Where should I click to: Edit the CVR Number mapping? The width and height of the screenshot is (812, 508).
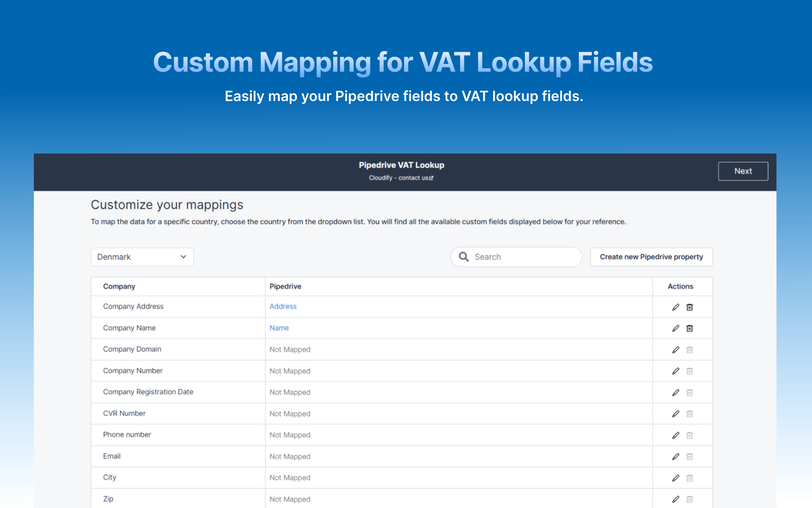tap(676, 414)
